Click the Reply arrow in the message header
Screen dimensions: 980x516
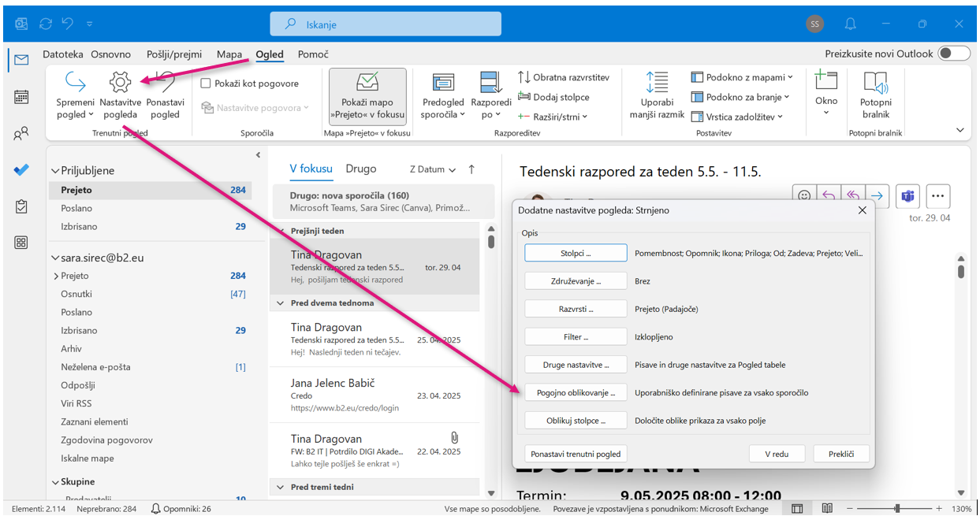(x=828, y=195)
